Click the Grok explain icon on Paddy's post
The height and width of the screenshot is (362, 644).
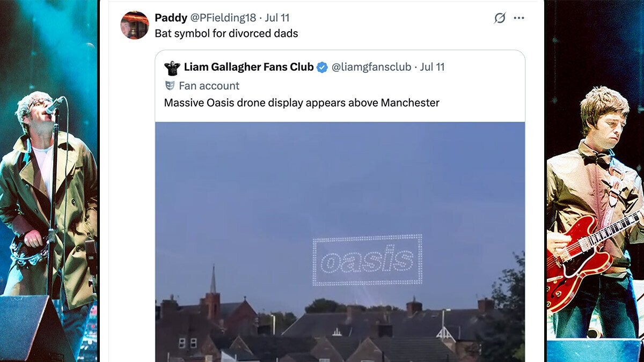pos(500,18)
